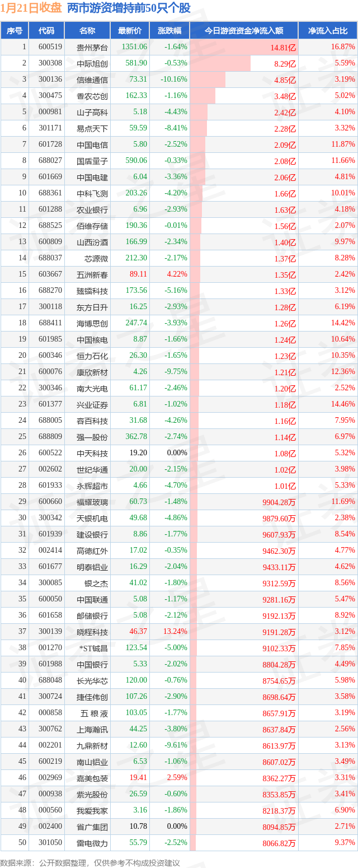Click the 今日游资资金净流入额 column header
Viewport: 358px width, 868px height.
coord(244,31)
